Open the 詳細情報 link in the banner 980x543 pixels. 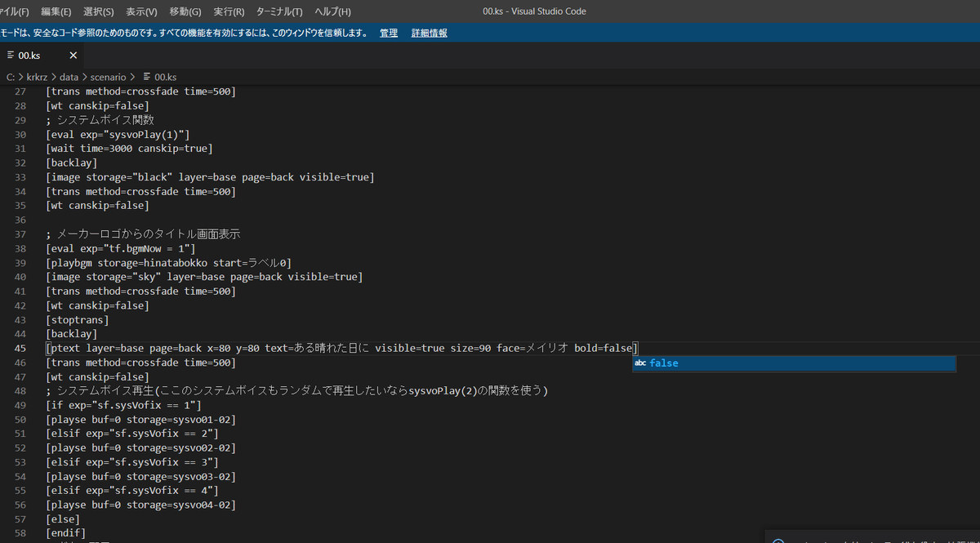coord(429,33)
